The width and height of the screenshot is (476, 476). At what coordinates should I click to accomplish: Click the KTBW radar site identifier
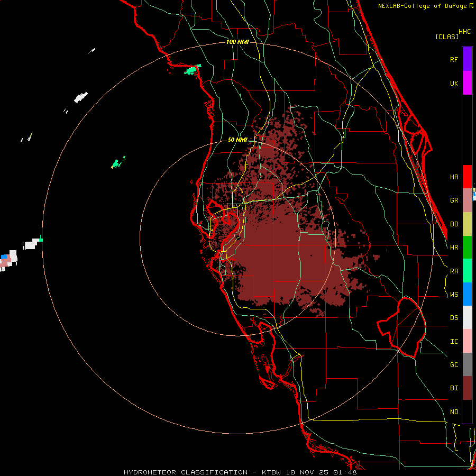pyautogui.click(x=271, y=472)
